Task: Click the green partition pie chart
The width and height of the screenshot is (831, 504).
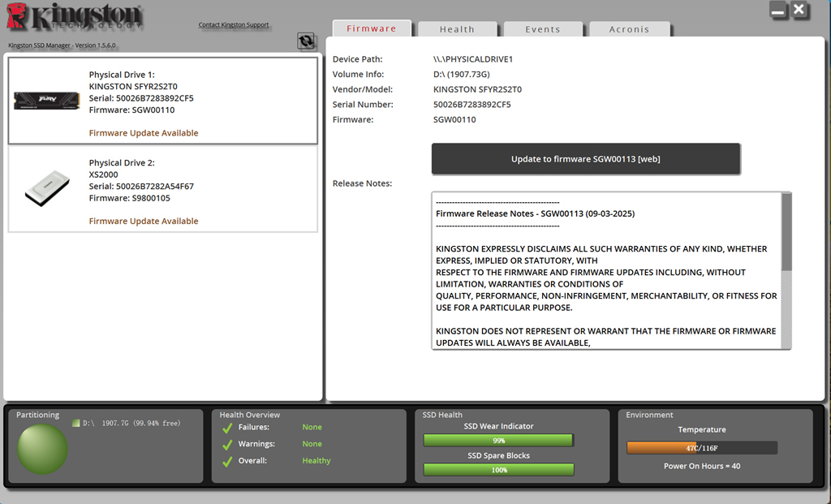Action: tap(42, 449)
